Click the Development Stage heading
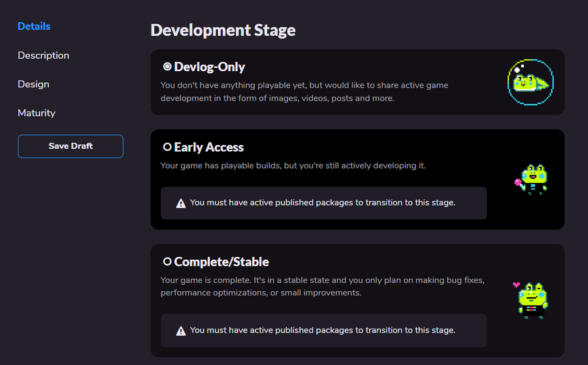This screenshot has width=588, height=365. point(223,30)
